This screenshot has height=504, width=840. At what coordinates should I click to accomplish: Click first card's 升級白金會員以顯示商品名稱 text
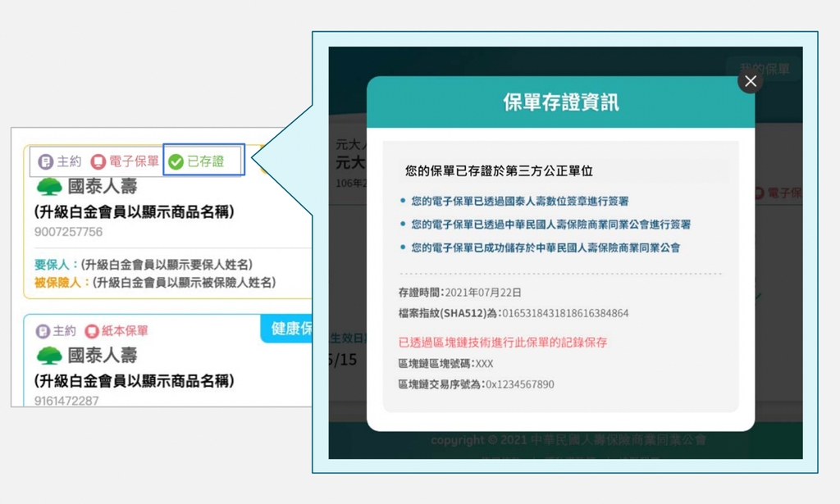(x=134, y=212)
